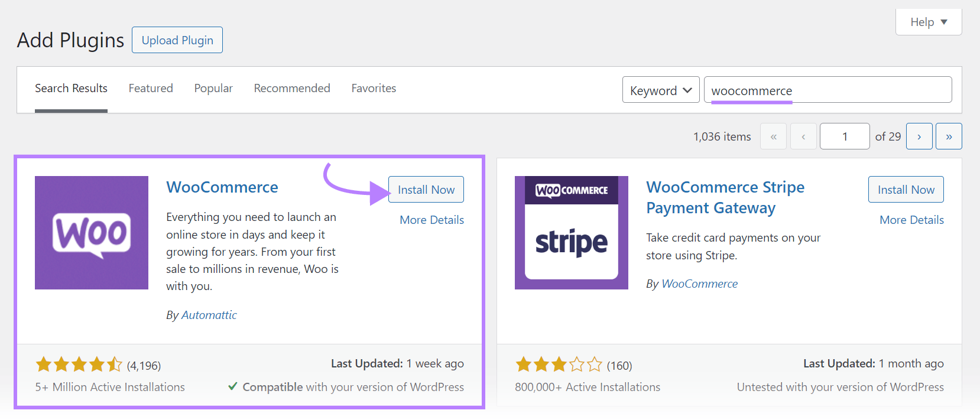
Task: Focus the plugin search field
Action: pyautogui.click(x=828, y=90)
